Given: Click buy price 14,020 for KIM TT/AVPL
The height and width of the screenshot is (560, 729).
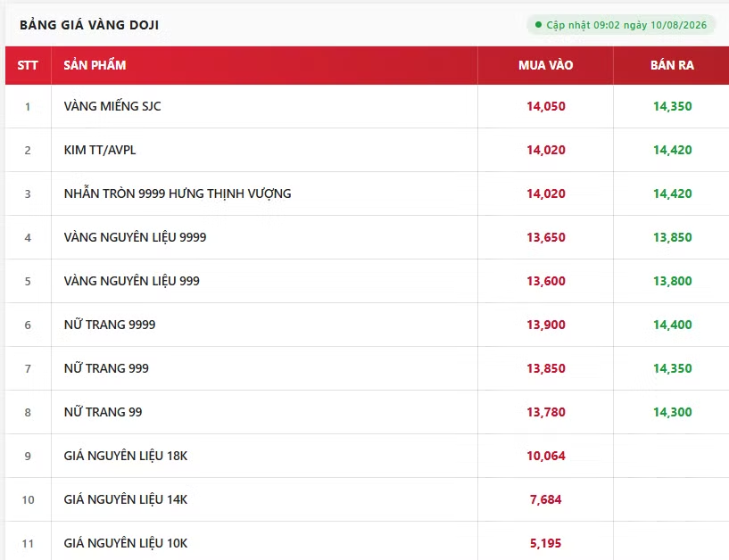Looking at the screenshot, I should (546, 150).
